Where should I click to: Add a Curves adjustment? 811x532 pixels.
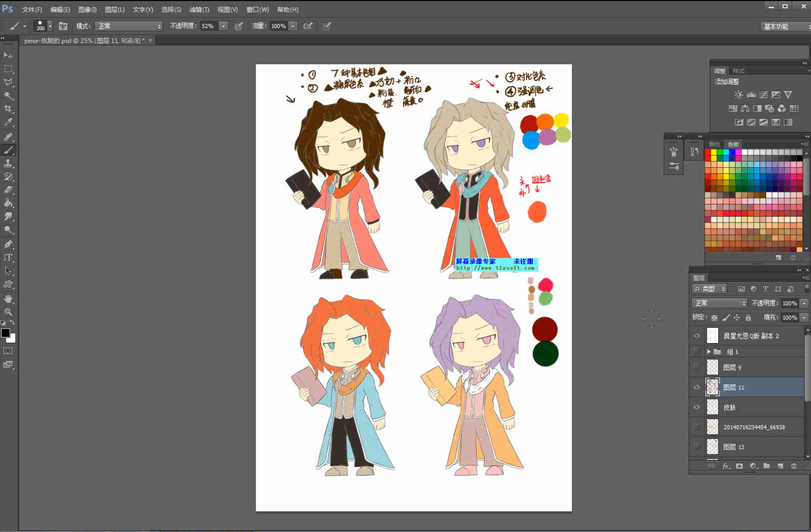(x=764, y=95)
